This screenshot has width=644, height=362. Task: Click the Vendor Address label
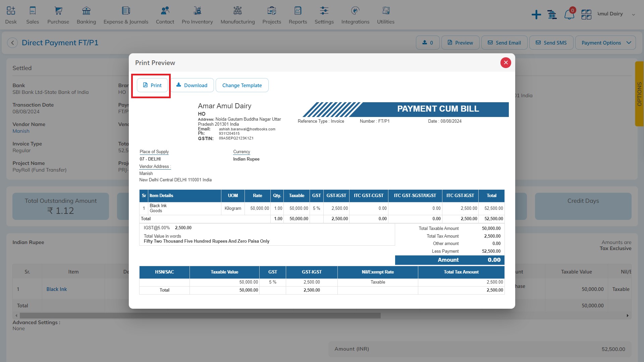click(x=155, y=166)
